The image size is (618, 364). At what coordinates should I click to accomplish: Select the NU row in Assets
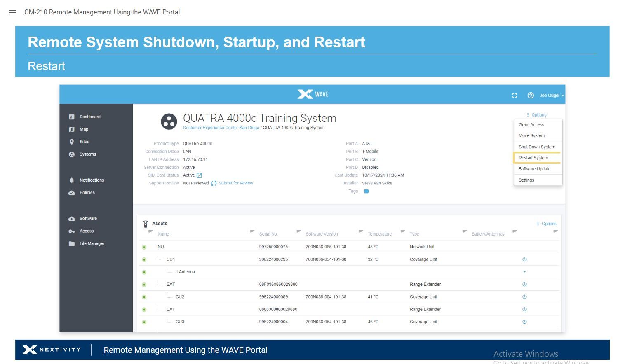(x=349, y=247)
